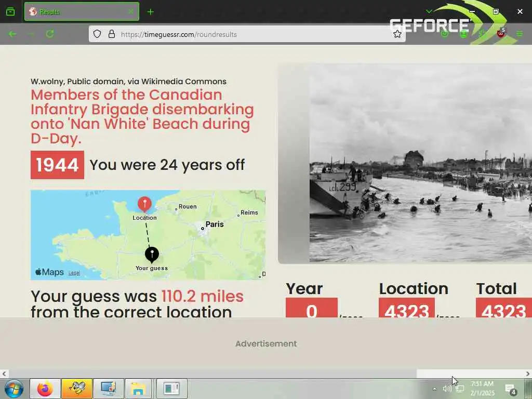
Task: Click the red Nan White Beach headline
Action: click(142, 116)
